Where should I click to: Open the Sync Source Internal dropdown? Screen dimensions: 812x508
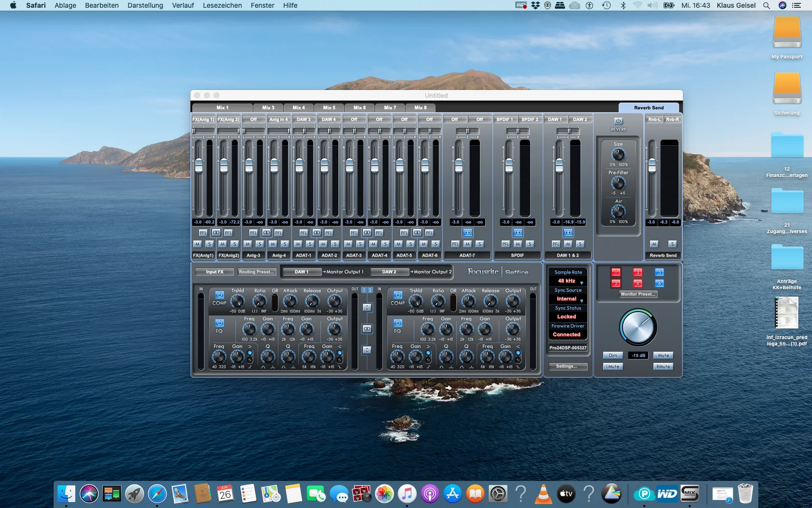tap(568, 299)
